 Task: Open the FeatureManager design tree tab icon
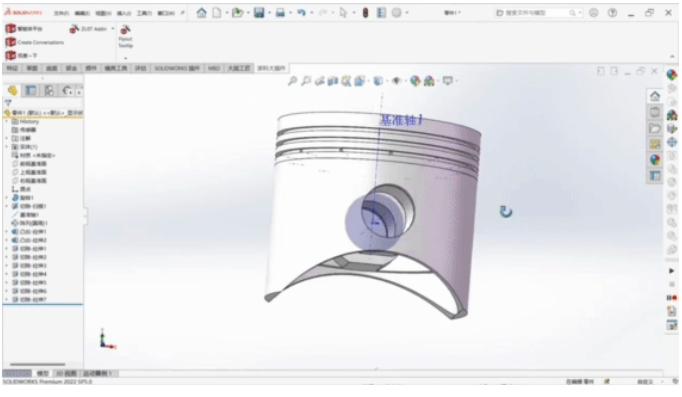pos(12,90)
